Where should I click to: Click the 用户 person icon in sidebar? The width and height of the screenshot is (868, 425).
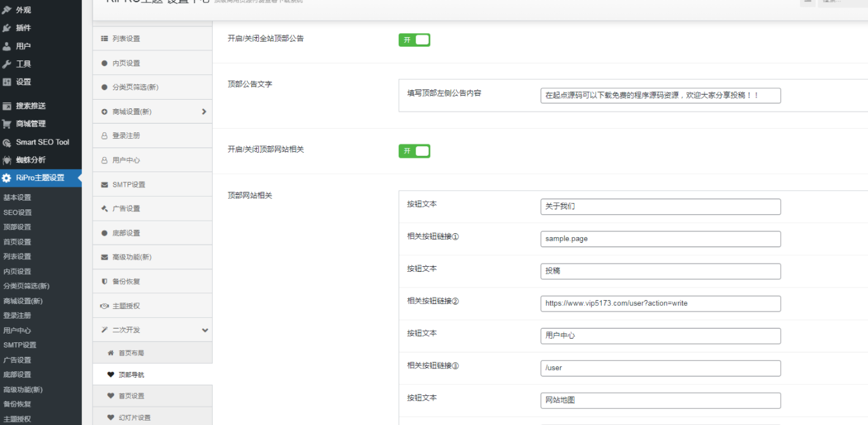click(7, 46)
